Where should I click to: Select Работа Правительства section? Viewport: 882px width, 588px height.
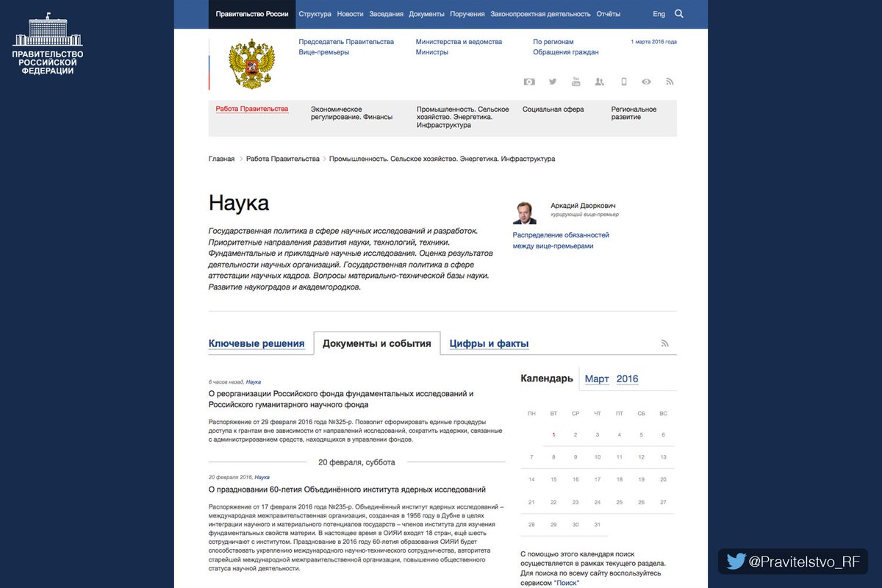[x=252, y=109]
